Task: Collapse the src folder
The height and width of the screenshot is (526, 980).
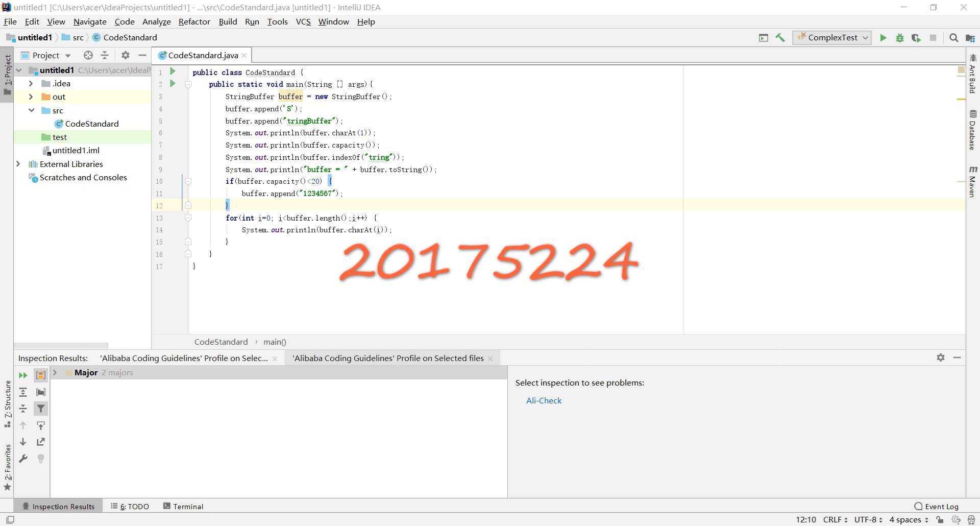Action: click(31, 110)
